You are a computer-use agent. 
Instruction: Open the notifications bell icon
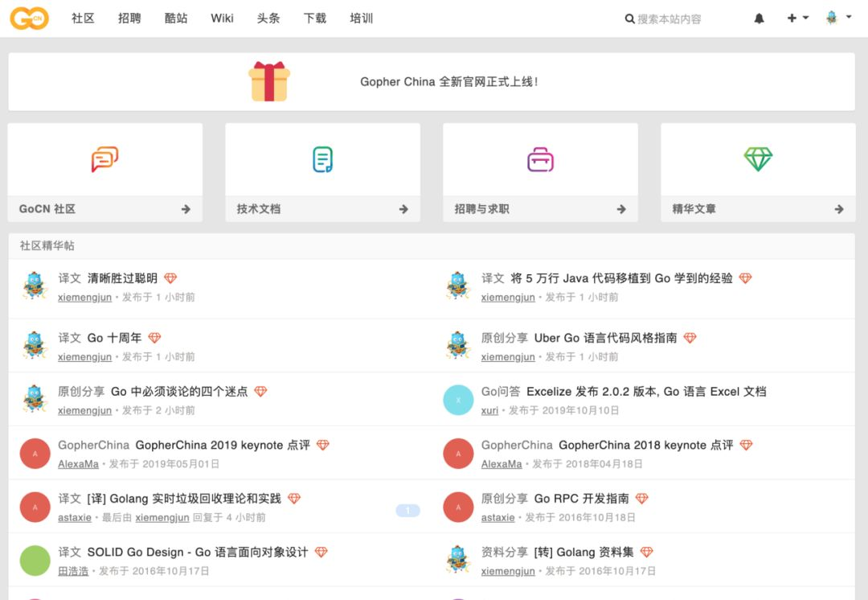[759, 18]
